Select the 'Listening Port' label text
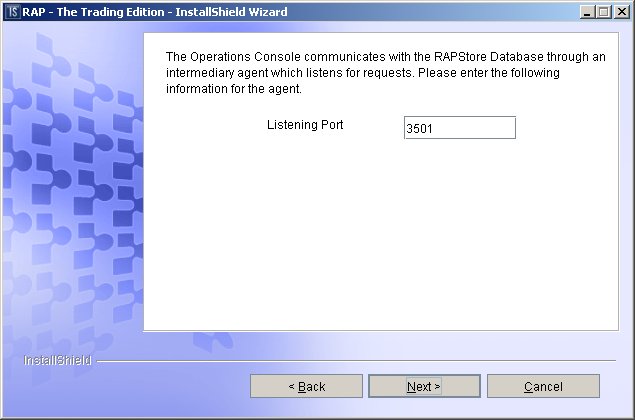635x420 pixels. click(305, 125)
